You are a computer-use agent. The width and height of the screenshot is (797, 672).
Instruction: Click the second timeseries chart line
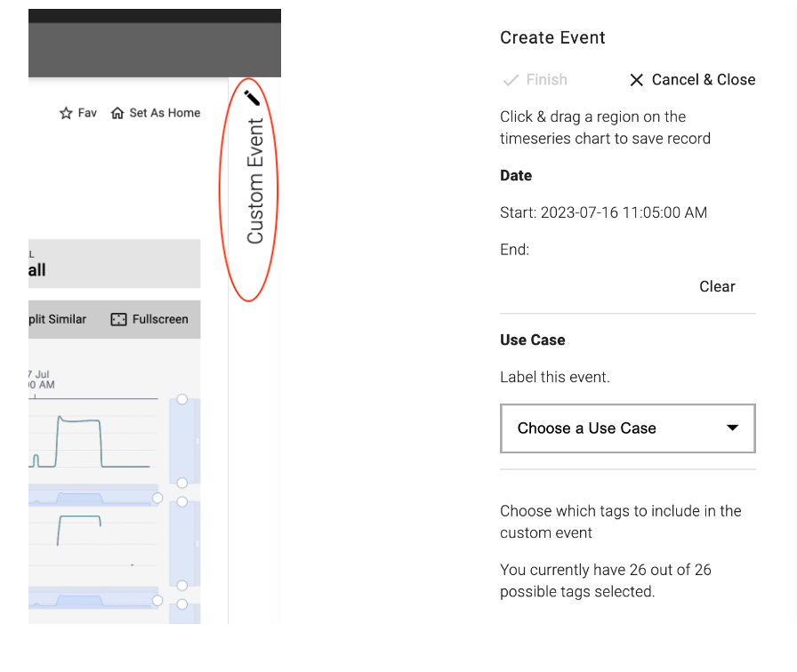[80, 516]
